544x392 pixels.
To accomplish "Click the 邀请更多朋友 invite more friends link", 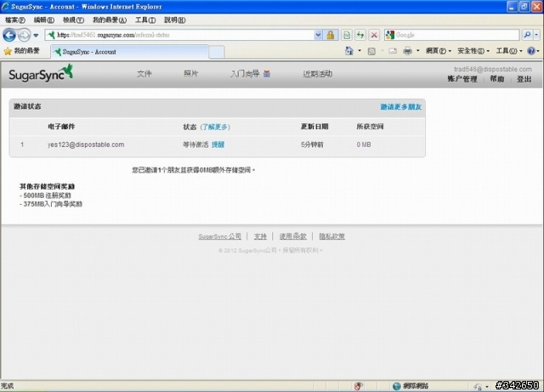I will [x=400, y=107].
